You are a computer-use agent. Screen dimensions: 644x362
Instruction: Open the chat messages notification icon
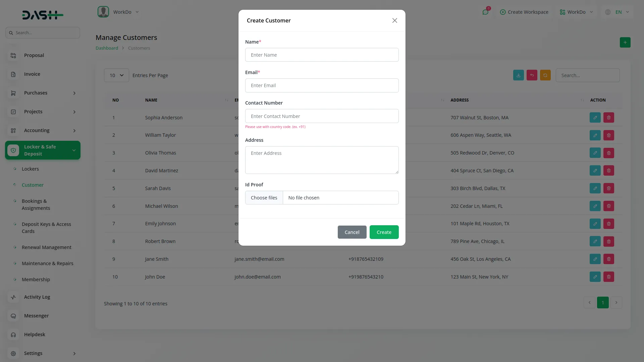coord(486,12)
